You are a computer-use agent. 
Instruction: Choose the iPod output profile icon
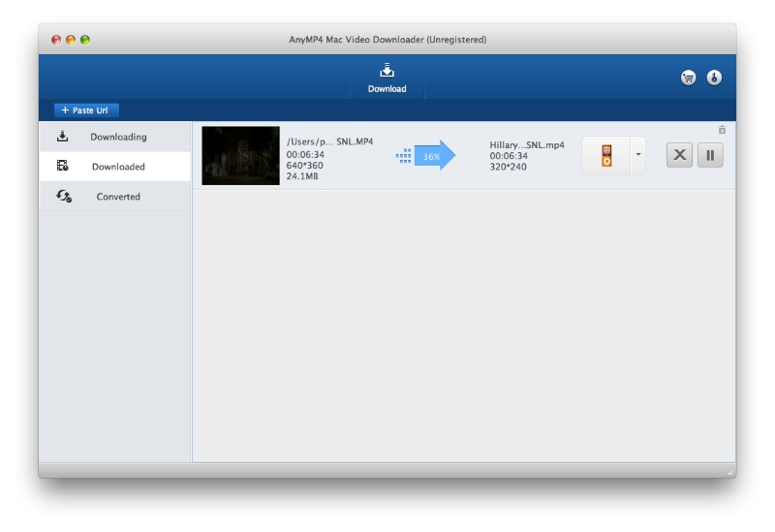pos(606,155)
